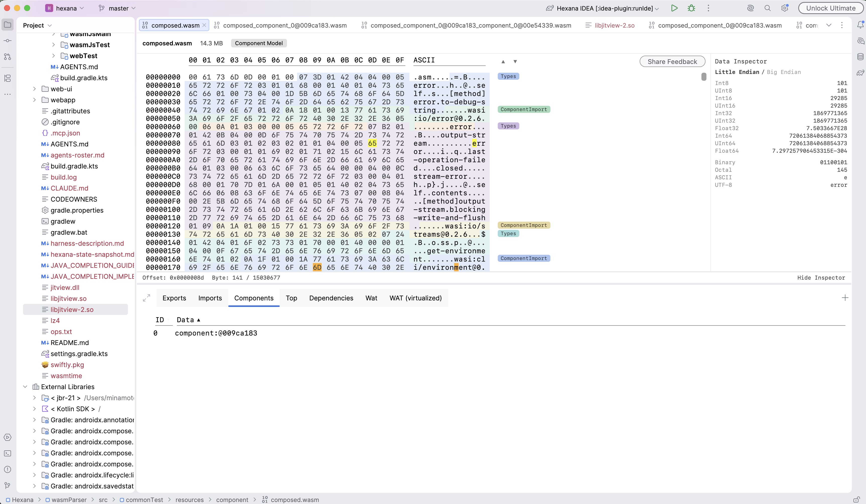Click the Share Feedback button
866x504 pixels.
point(672,61)
